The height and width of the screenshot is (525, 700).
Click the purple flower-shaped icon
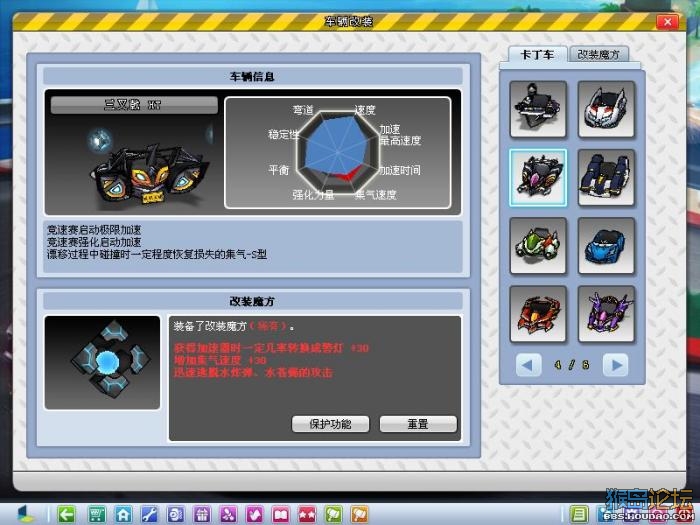pos(228,515)
